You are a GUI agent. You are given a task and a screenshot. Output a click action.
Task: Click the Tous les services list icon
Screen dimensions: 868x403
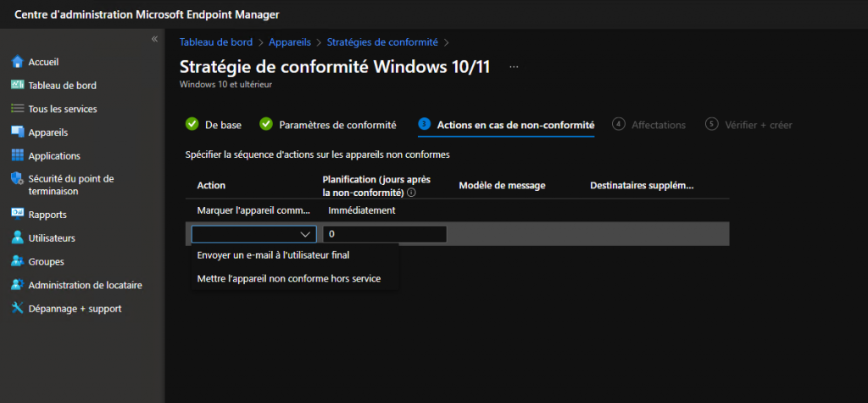[x=18, y=109]
